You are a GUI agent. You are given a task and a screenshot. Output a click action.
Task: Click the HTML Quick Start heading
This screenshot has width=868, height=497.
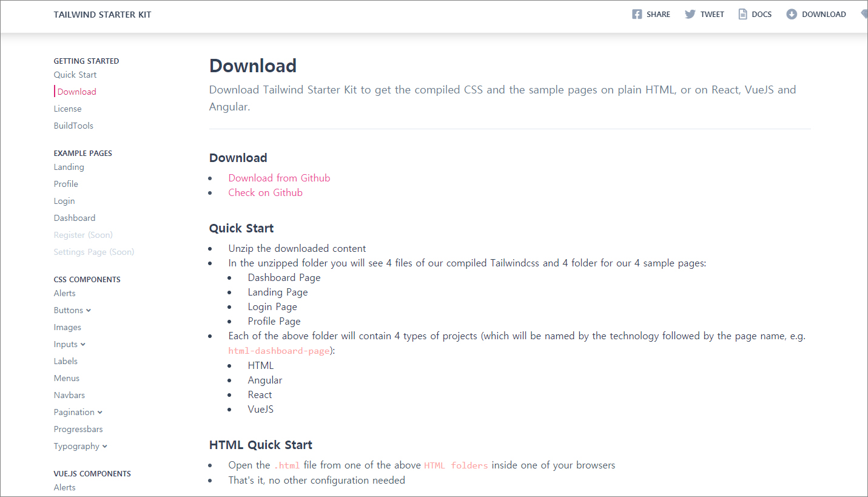(261, 445)
